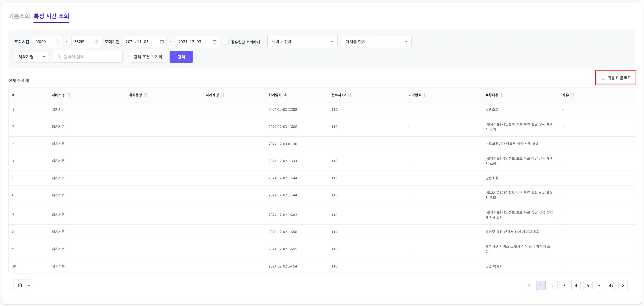Expand the 캐치폼 전체 dropdown

tap(376, 42)
